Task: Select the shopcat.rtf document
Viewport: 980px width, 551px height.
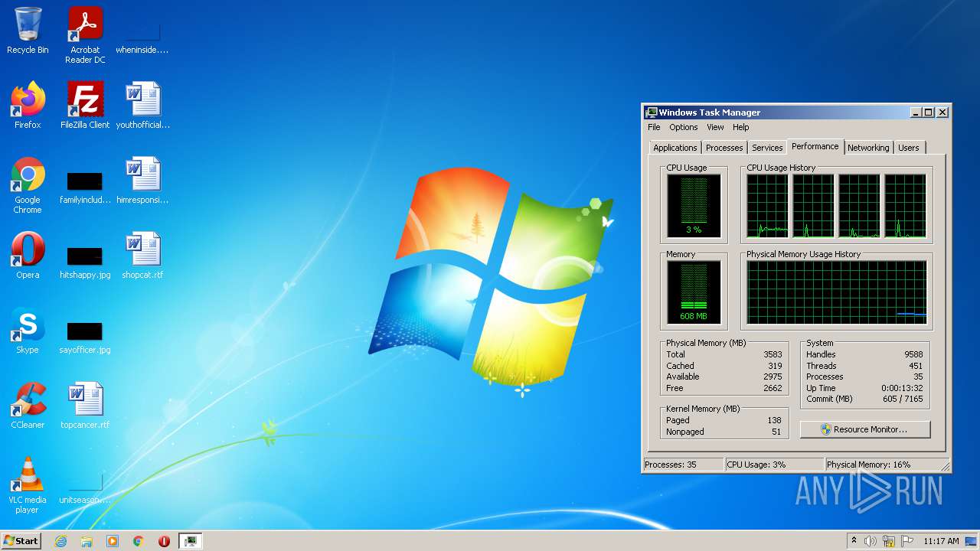Action: [x=142, y=256]
